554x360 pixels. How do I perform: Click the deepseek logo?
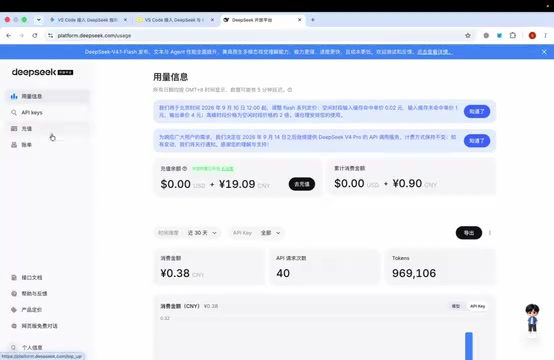(42, 72)
